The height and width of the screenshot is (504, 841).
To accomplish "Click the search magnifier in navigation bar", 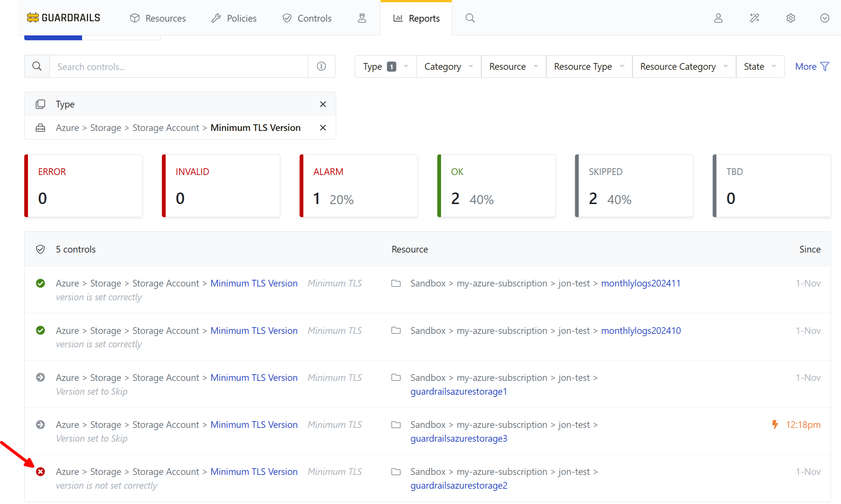I will pyautogui.click(x=470, y=18).
